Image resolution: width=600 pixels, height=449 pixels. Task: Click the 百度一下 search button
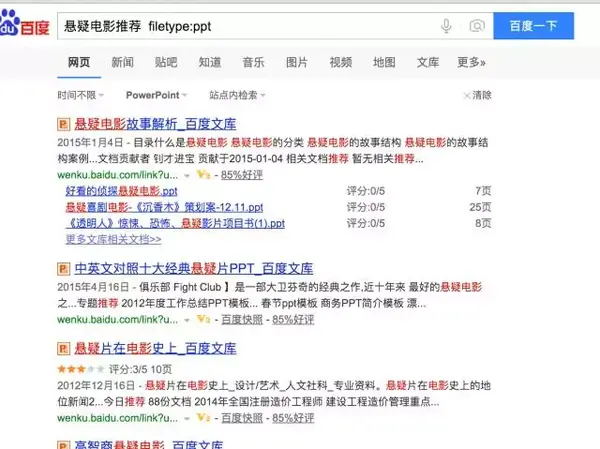[533, 26]
